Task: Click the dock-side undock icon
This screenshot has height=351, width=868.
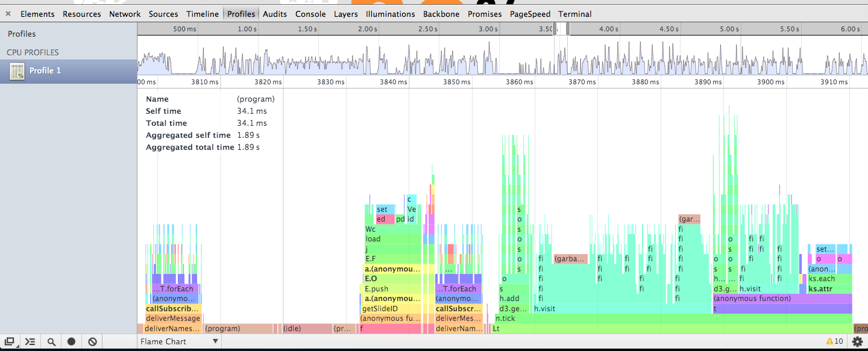Action: 10,341
